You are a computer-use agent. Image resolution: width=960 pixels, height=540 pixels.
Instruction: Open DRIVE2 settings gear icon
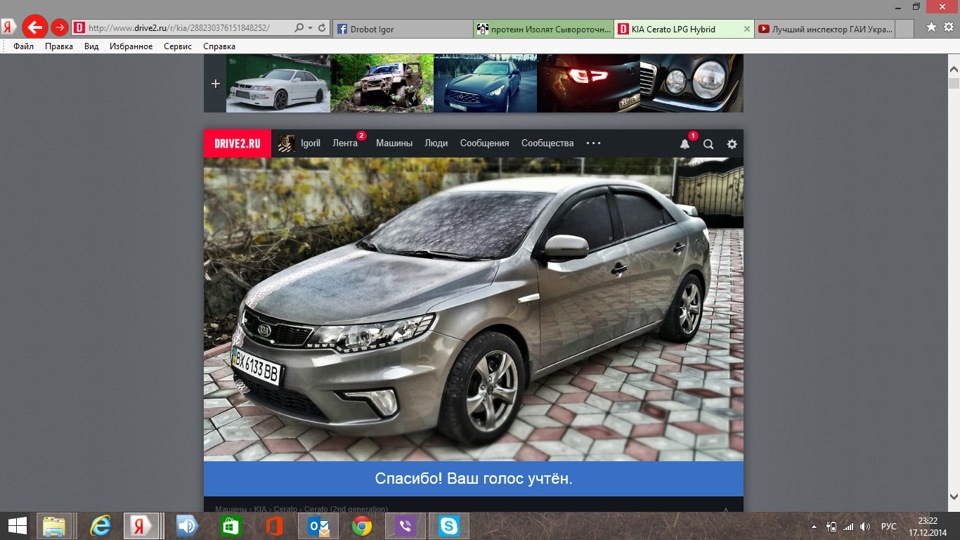pyautogui.click(x=732, y=144)
